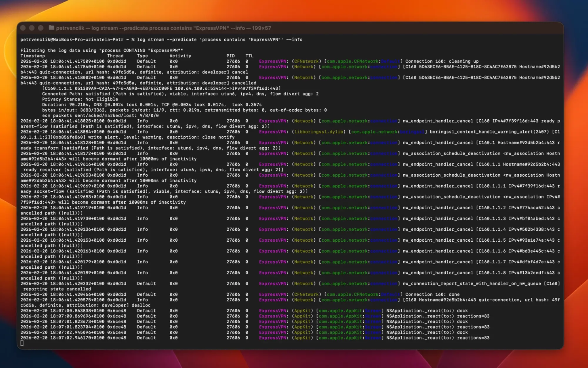Image resolution: width=588 pixels, height=368 pixels.
Task: Click the Timestamp column header
Action: coord(33,56)
